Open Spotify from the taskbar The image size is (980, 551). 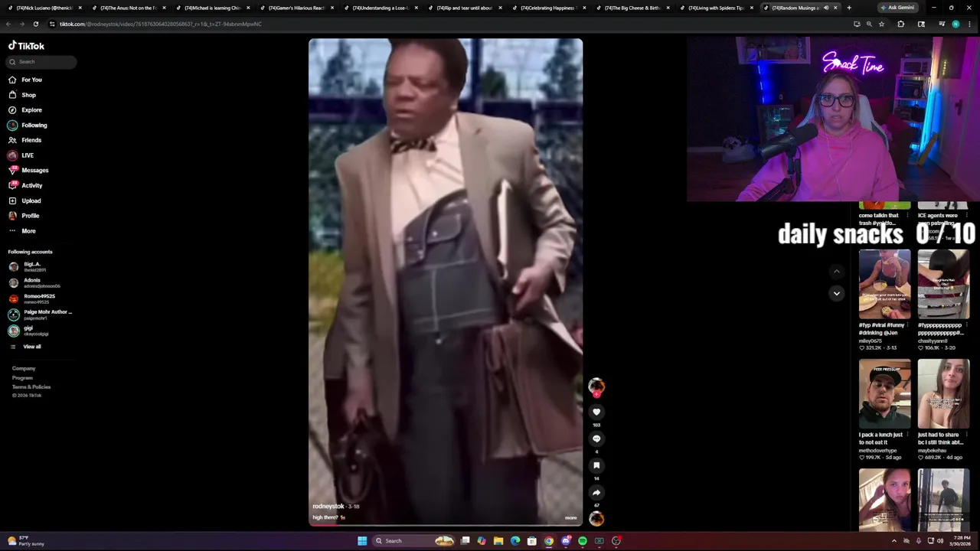point(583,541)
